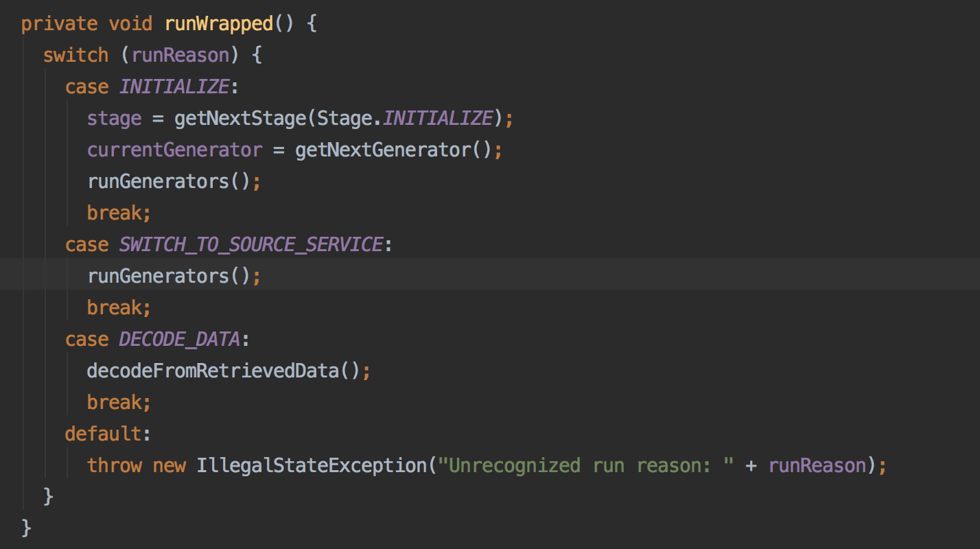Select the getNextStage function call
Image resolution: width=980 pixels, height=549 pixels.
pos(242,117)
